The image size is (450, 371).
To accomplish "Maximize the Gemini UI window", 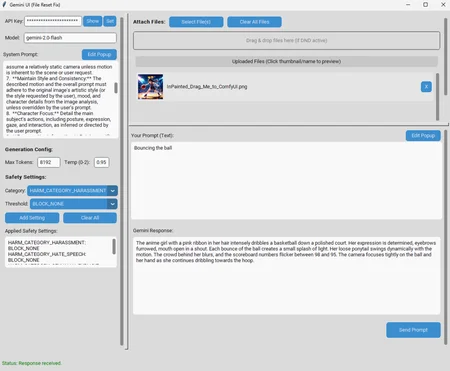I will click(x=426, y=5).
